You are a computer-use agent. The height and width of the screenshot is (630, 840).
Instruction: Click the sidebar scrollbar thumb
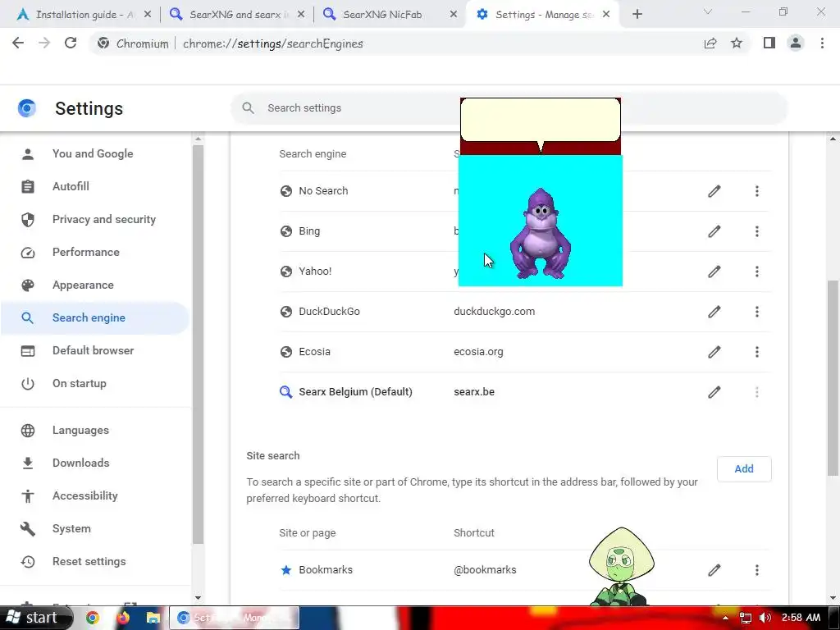click(x=198, y=344)
